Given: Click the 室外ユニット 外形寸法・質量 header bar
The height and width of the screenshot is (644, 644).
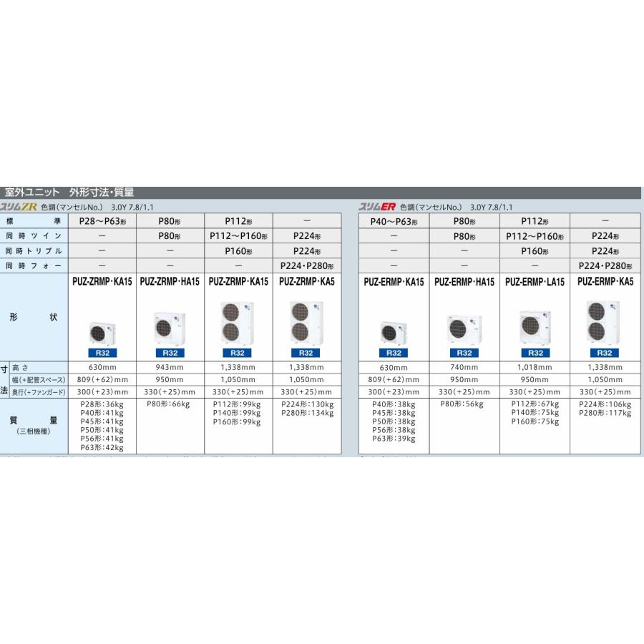Looking at the screenshot, I should tap(321, 192).
